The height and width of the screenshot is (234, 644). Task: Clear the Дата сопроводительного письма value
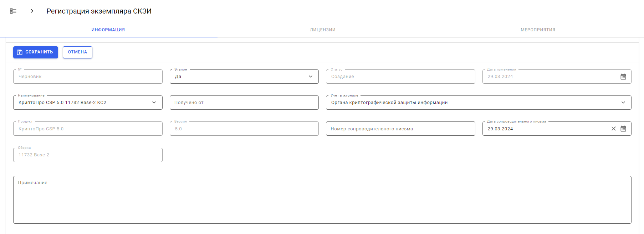tap(613, 129)
